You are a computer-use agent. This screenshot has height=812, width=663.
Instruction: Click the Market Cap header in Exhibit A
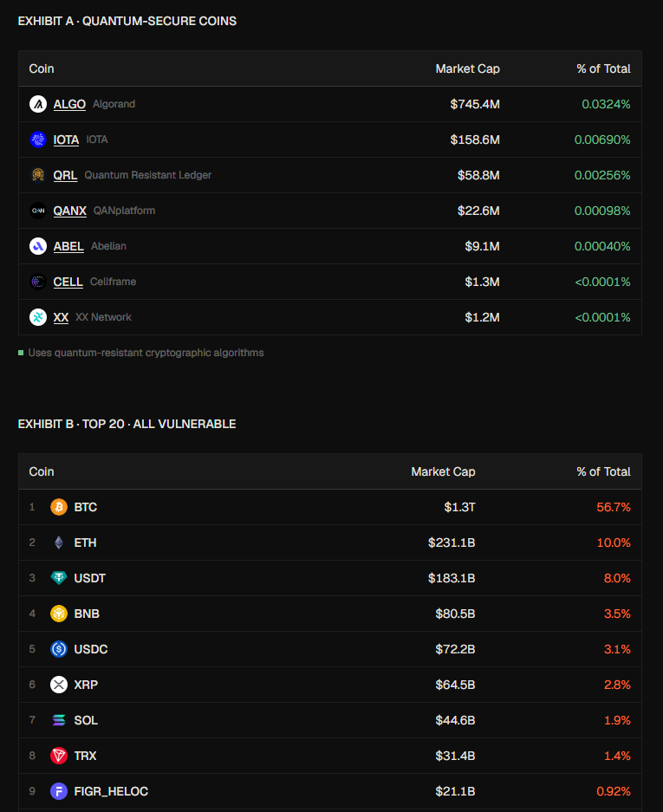tap(467, 68)
